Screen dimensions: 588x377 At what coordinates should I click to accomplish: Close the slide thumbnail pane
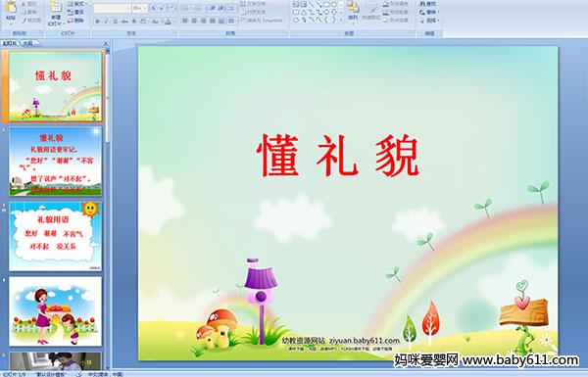coord(106,43)
